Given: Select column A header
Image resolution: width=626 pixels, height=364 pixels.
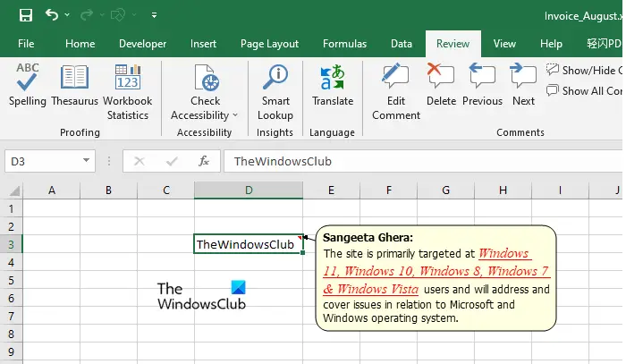Looking at the screenshot, I should (x=52, y=190).
